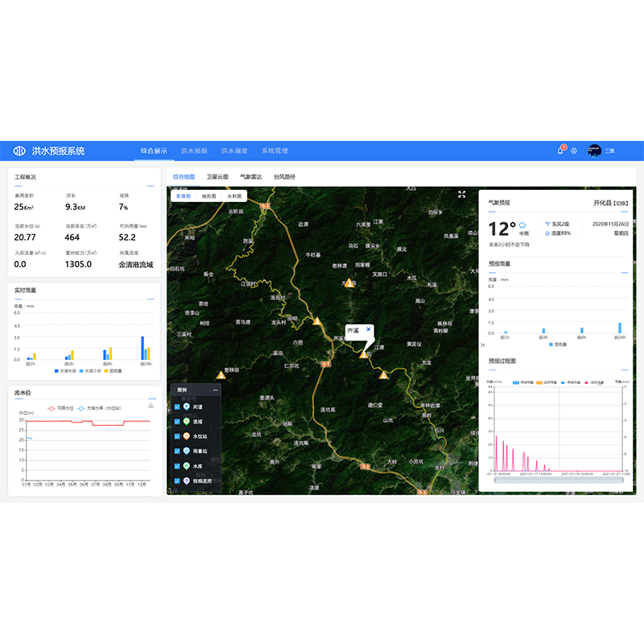The height and width of the screenshot is (644, 644).
Task: Select the 水利图 map type button
Action: pos(234,196)
